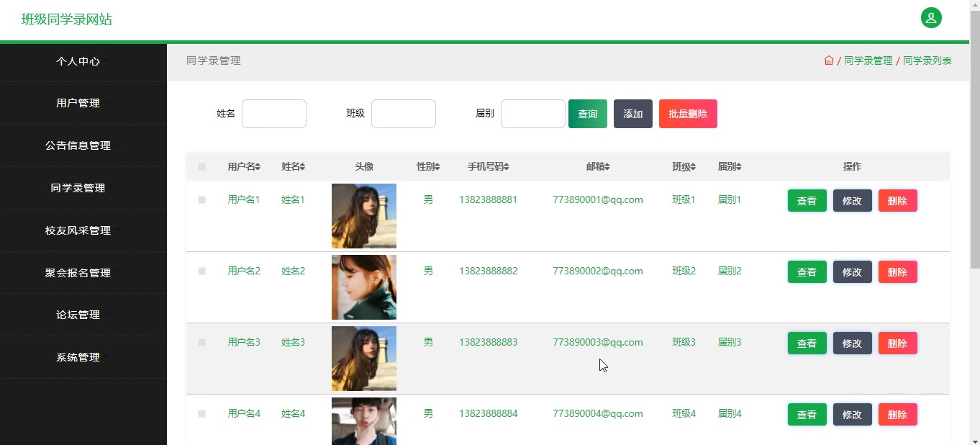Click 删除 for 用户名3 row
Screen dimensions: 980x445
pos(898,343)
